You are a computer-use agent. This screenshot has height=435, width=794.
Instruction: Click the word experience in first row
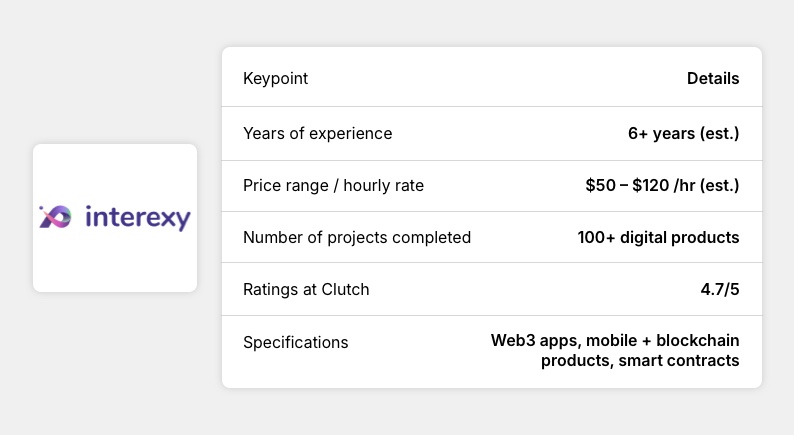click(x=354, y=133)
